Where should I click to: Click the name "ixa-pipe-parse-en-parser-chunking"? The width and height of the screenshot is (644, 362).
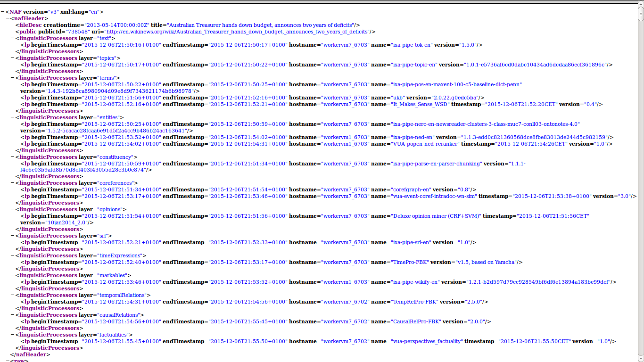(x=436, y=164)
